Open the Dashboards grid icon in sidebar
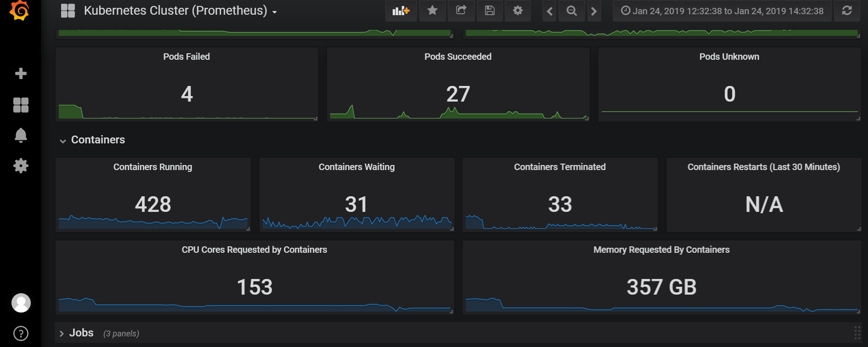 [x=21, y=105]
